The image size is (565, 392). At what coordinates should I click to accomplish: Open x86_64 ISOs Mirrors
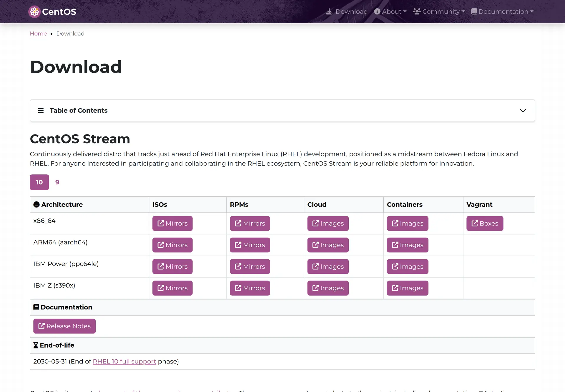(172, 223)
